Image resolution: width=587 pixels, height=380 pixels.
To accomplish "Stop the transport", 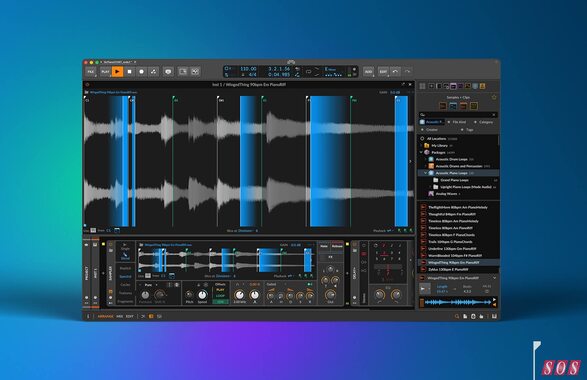I will click(x=130, y=72).
